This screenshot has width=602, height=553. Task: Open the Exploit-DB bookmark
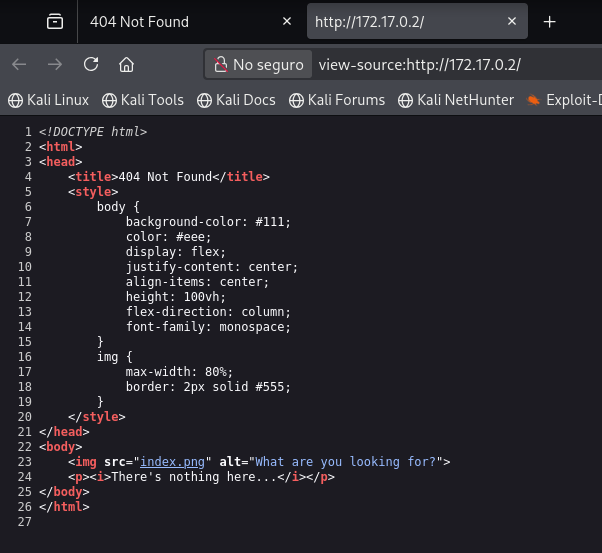565,100
